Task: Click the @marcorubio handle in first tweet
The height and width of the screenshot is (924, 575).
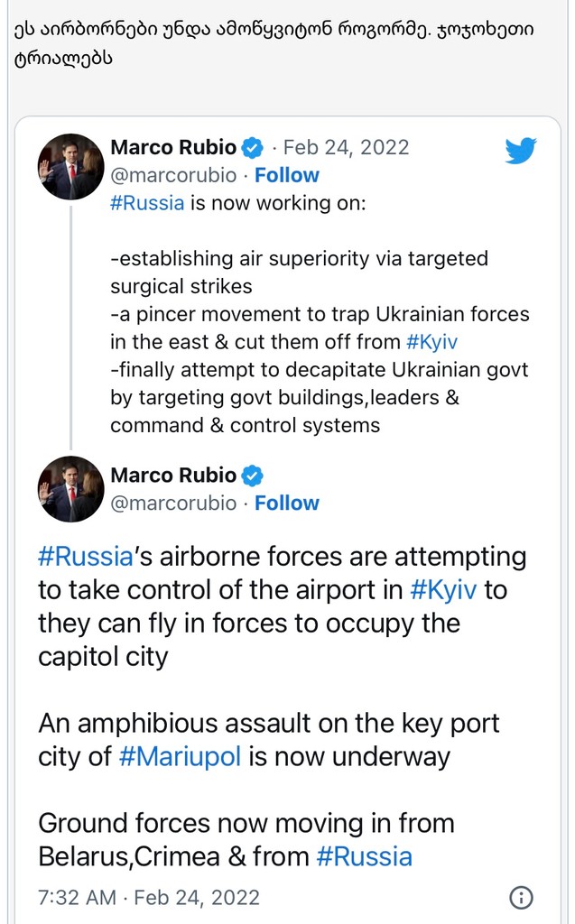Action: click(173, 175)
